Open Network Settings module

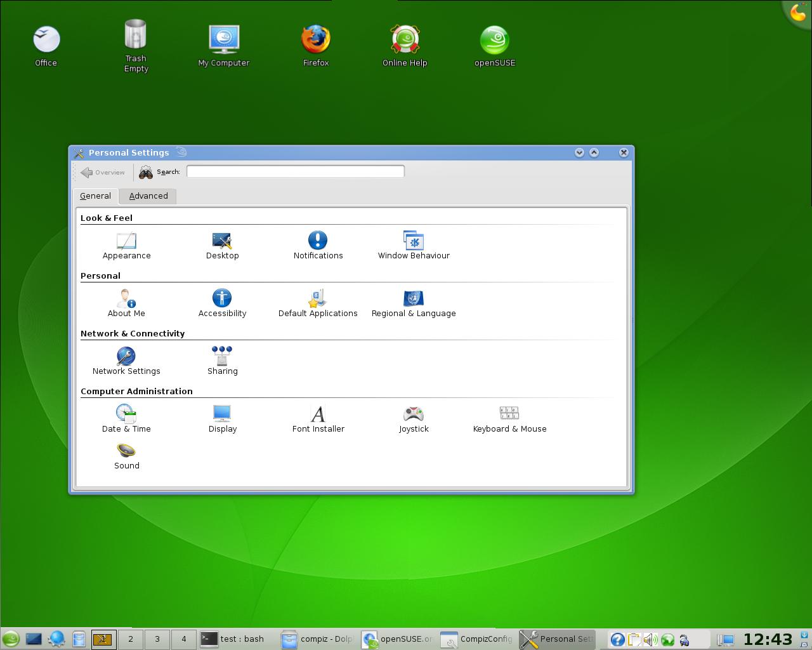pos(126,361)
